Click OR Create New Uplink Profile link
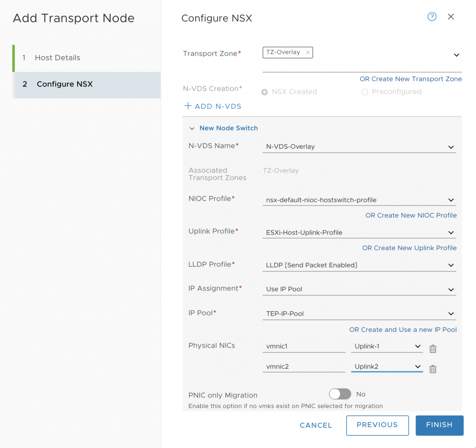 tap(409, 248)
